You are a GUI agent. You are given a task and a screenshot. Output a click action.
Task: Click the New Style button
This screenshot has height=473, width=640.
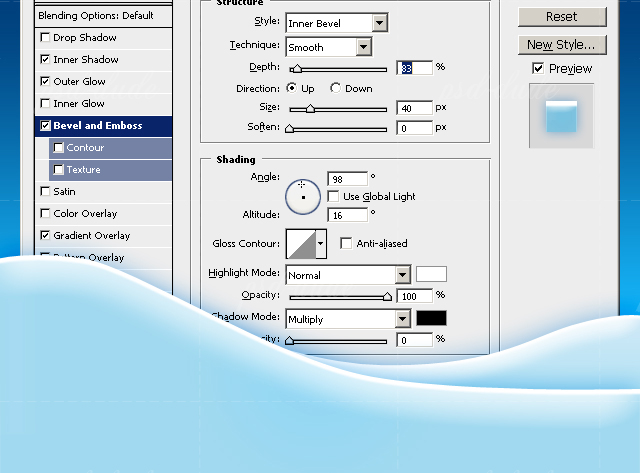coord(562,44)
